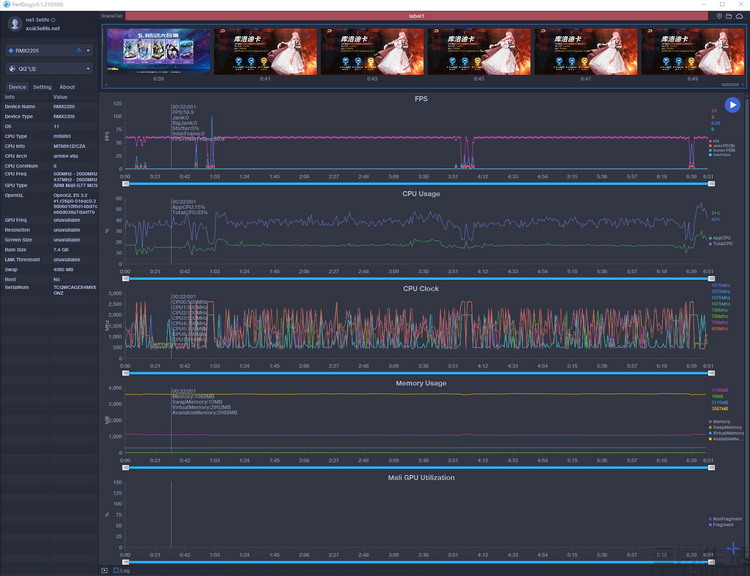Click the thumbnail strip horizontal scrollbar
Image resolution: width=750 pixels, height=576 pixels.
[x=730, y=85]
